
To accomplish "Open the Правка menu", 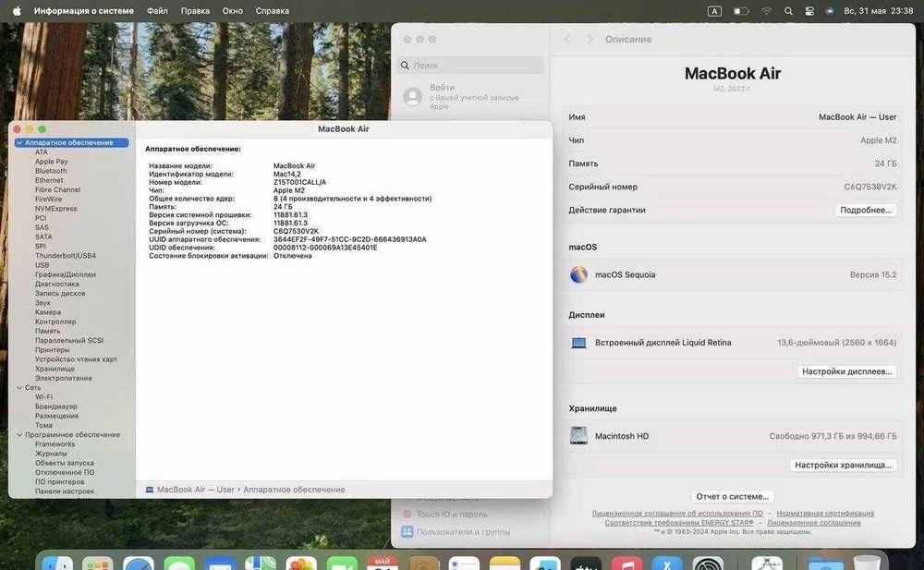I will 195,10.
